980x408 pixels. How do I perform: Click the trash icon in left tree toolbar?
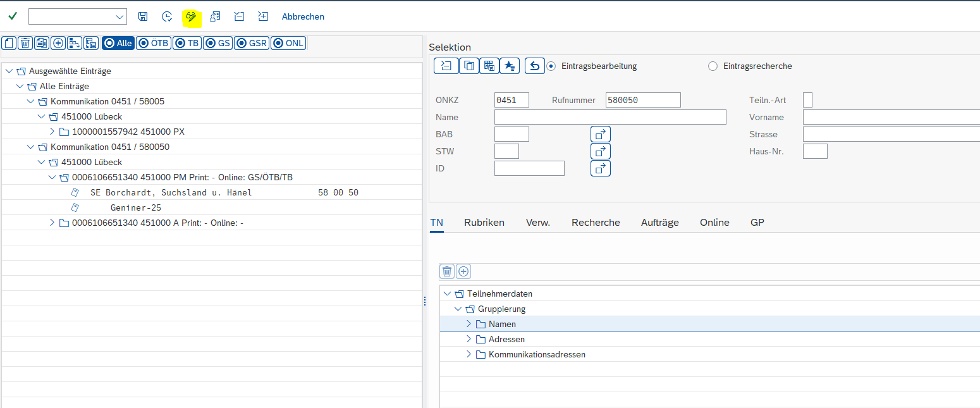click(x=26, y=43)
